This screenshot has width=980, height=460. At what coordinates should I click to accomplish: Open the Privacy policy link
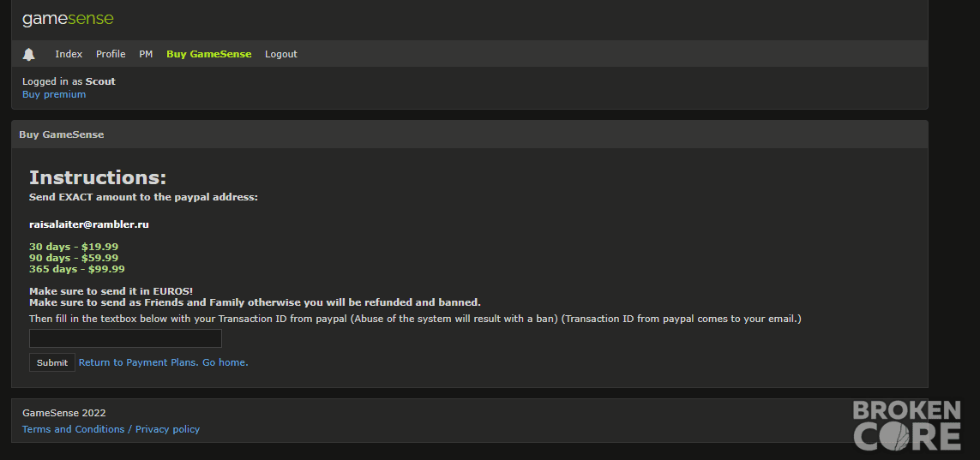(167, 429)
